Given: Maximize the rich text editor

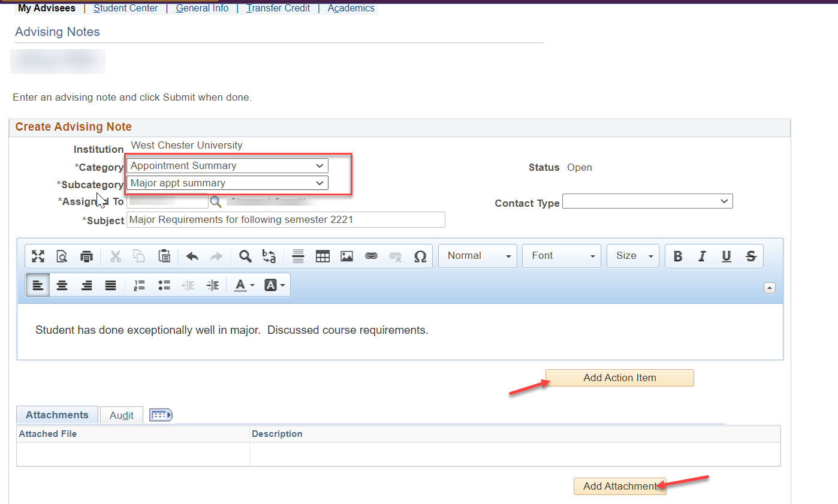Looking at the screenshot, I should pyautogui.click(x=38, y=256).
